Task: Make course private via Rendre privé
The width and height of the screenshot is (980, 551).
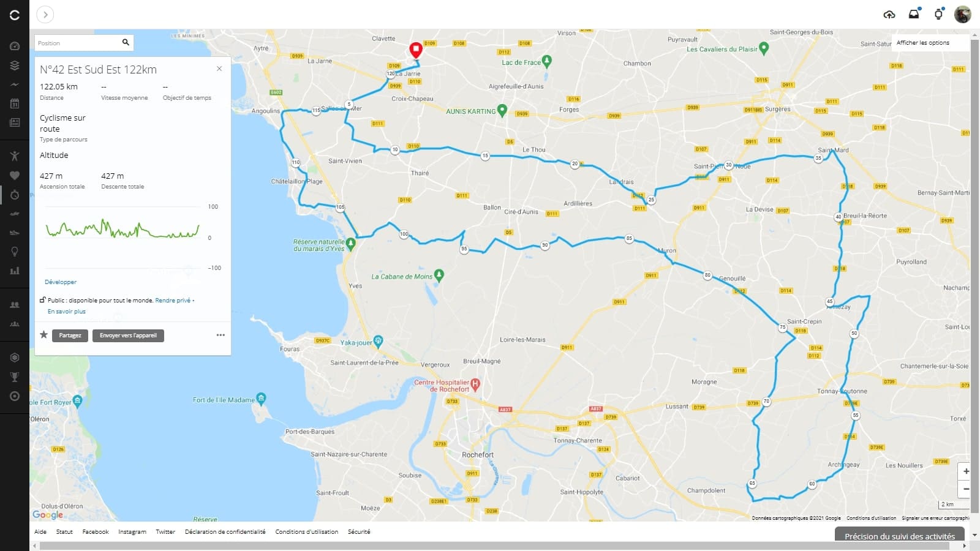Action: 173,301
